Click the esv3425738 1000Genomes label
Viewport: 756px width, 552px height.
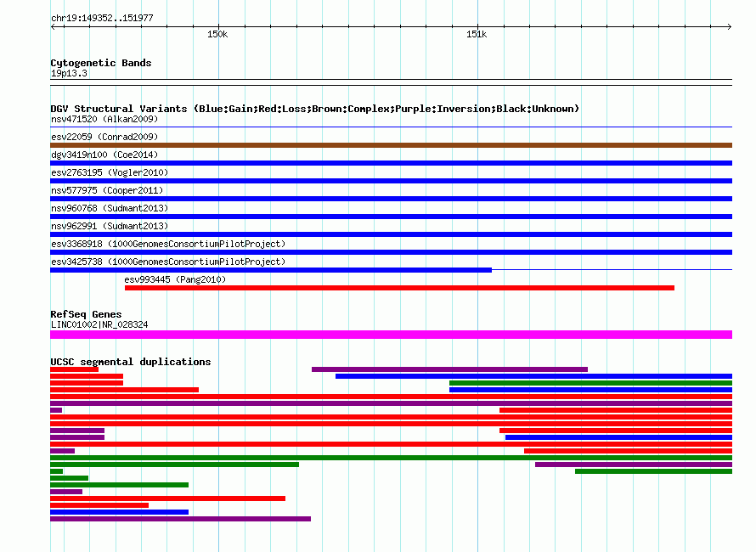coord(168,262)
